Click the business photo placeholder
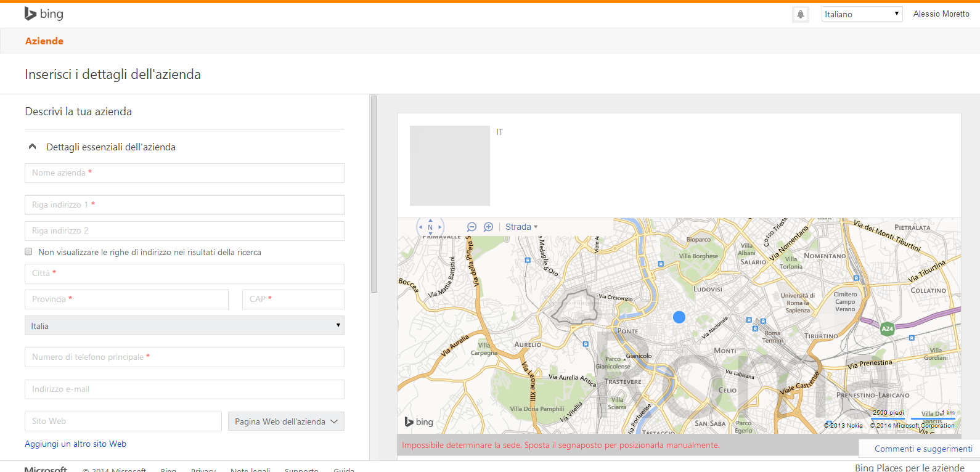 pos(450,166)
